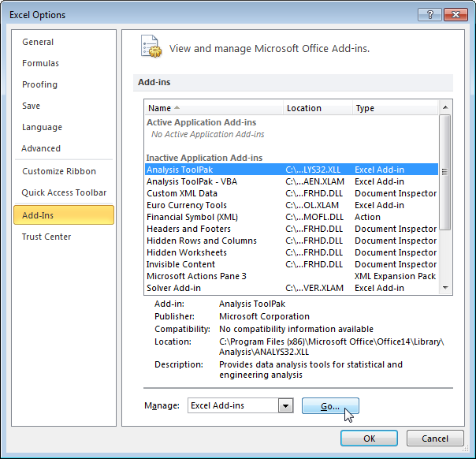476x459 pixels.
Task: Select Solver Add-in row
Action: (x=292, y=288)
